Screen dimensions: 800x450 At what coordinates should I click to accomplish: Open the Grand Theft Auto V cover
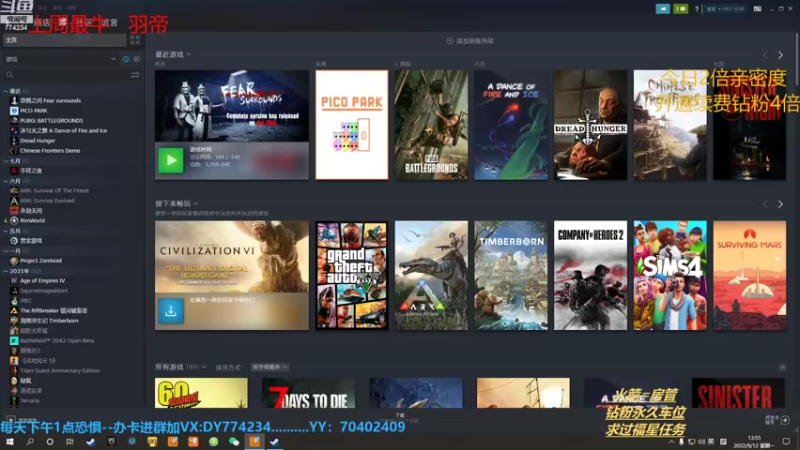(x=352, y=276)
